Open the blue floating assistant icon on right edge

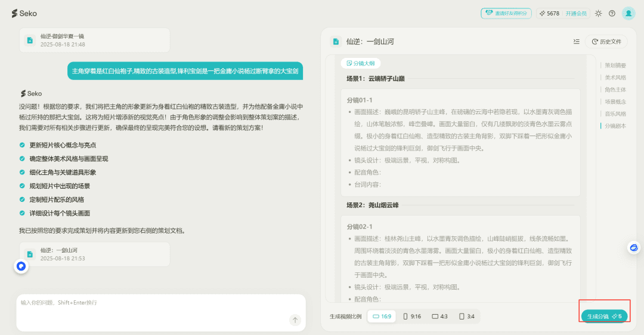(x=634, y=247)
